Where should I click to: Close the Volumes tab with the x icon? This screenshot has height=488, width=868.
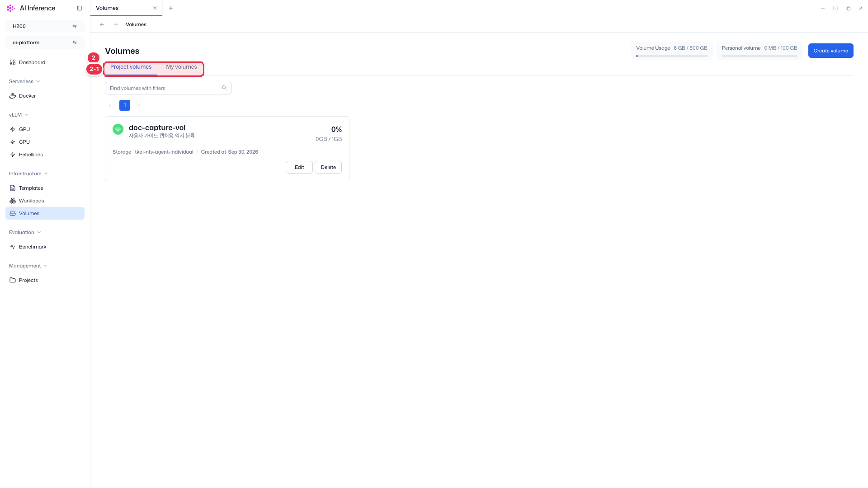(155, 8)
